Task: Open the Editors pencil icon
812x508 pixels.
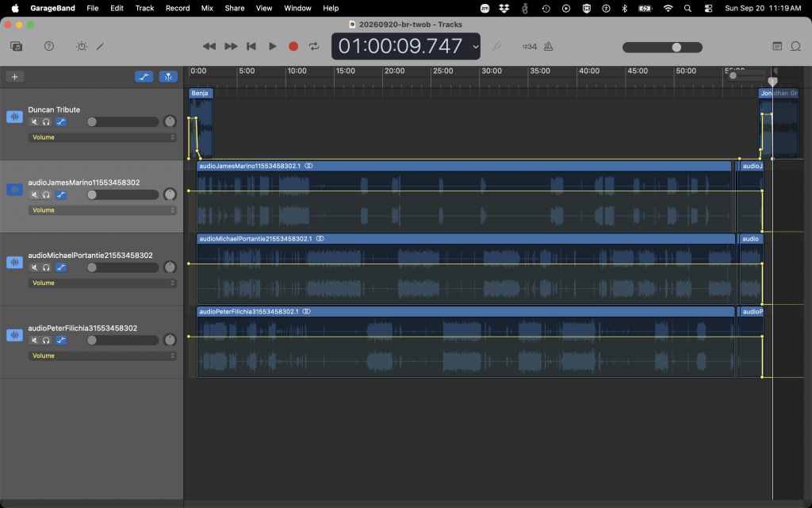Action: pyautogui.click(x=101, y=46)
